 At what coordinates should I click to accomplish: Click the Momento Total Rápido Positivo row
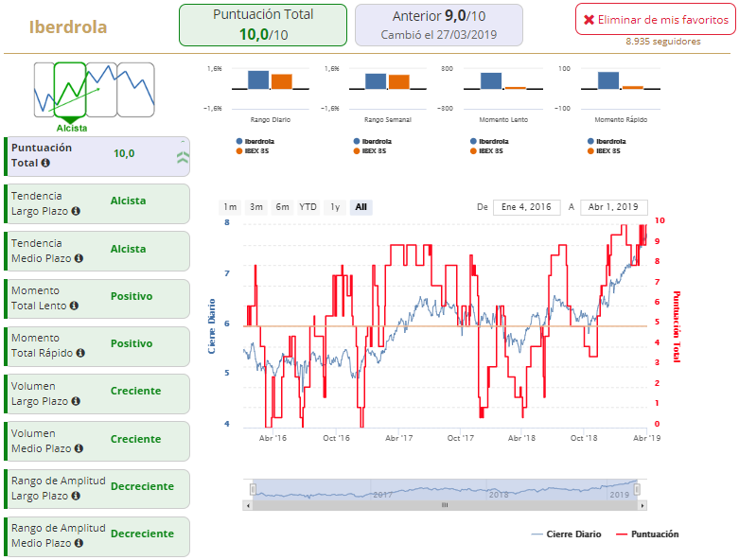click(97, 346)
